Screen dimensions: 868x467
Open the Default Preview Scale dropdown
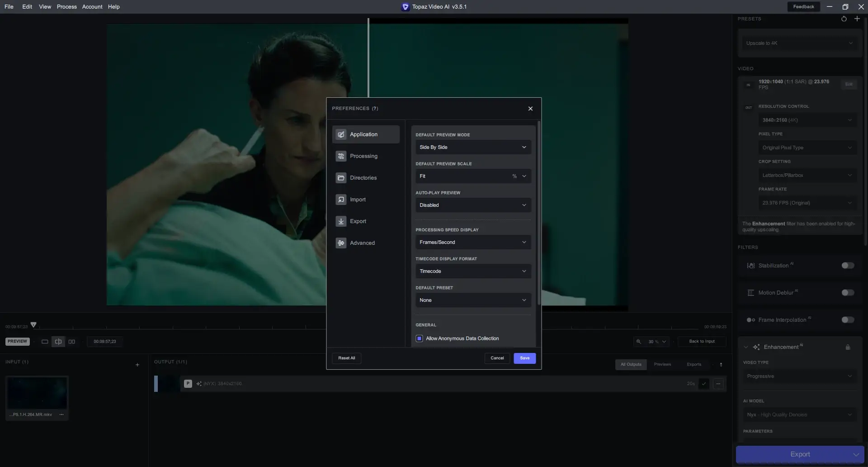coord(473,176)
